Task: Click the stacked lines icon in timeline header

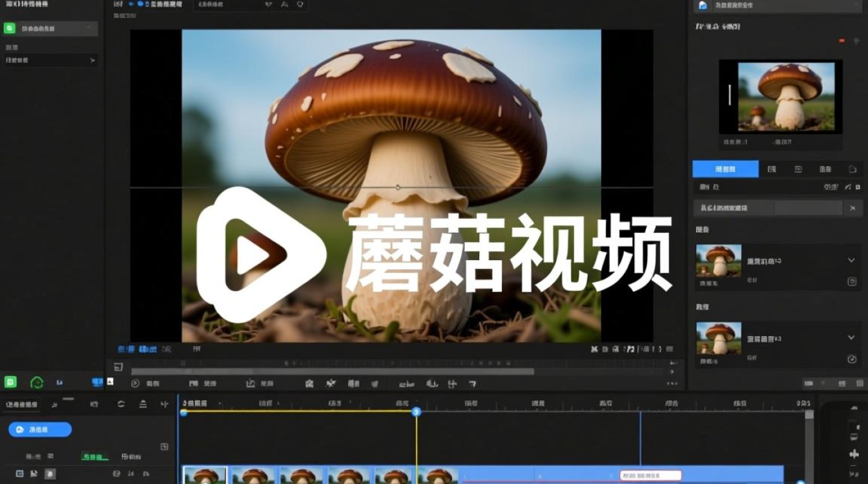Action: click(143, 404)
